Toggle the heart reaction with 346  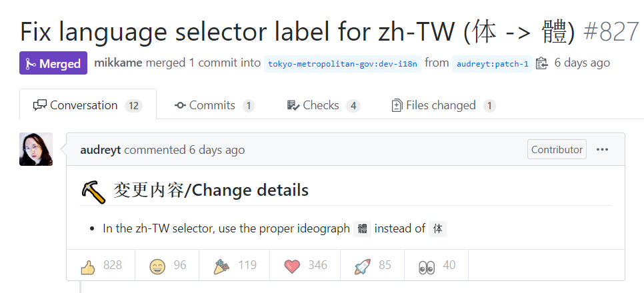coord(305,265)
